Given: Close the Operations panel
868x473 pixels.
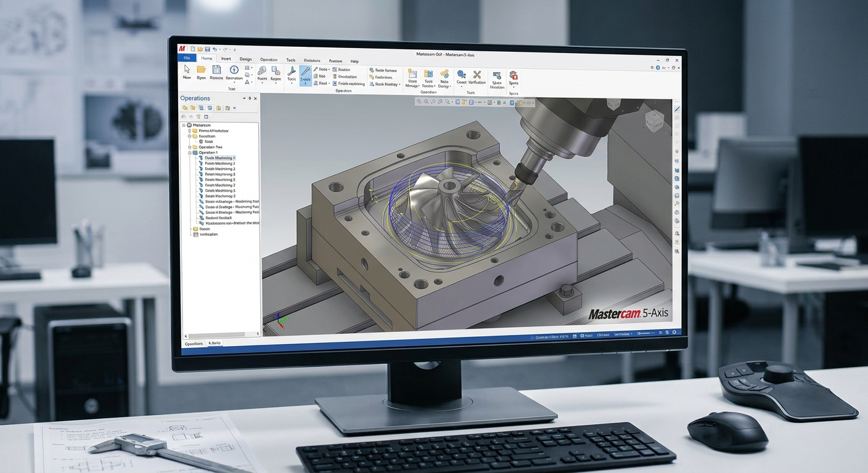Looking at the screenshot, I should click(x=256, y=99).
